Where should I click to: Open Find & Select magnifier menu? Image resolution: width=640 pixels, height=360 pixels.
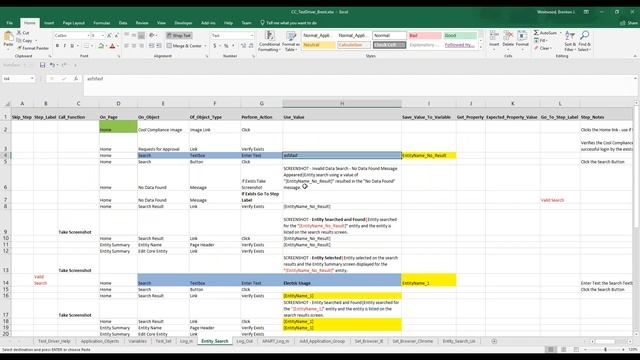[584, 41]
